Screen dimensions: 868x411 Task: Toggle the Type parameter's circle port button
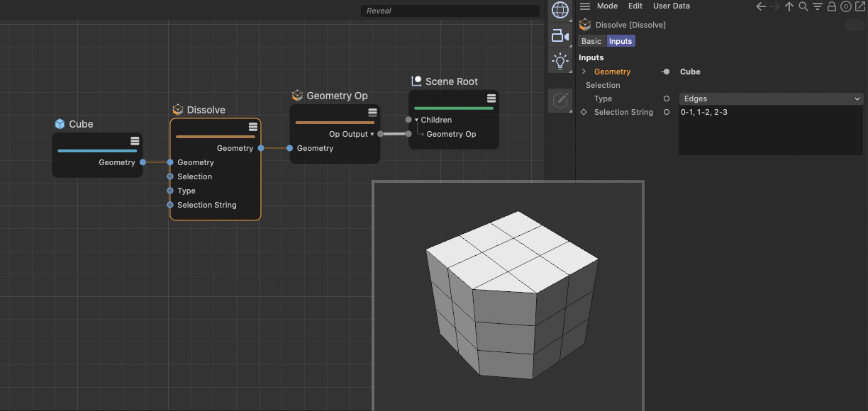click(666, 98)
